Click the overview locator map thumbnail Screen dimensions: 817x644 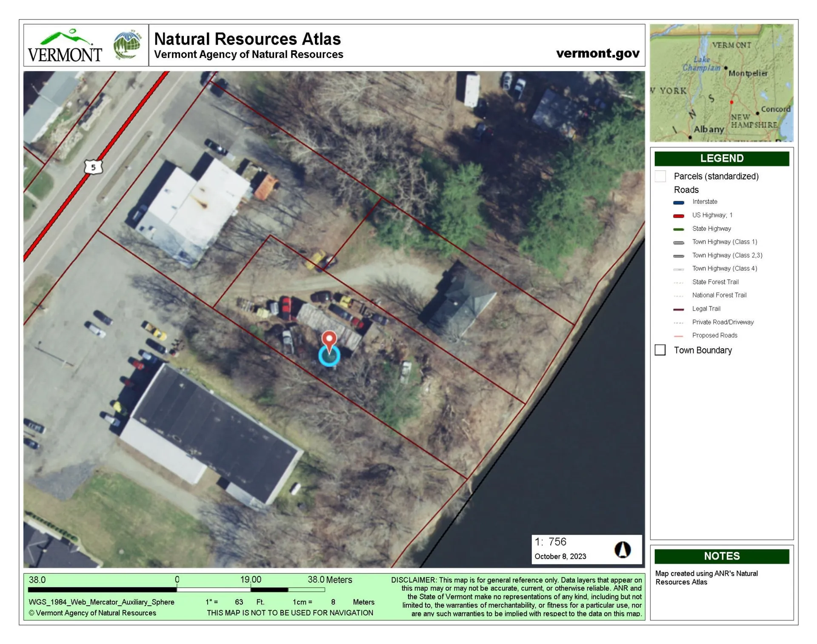pos(721,83)
